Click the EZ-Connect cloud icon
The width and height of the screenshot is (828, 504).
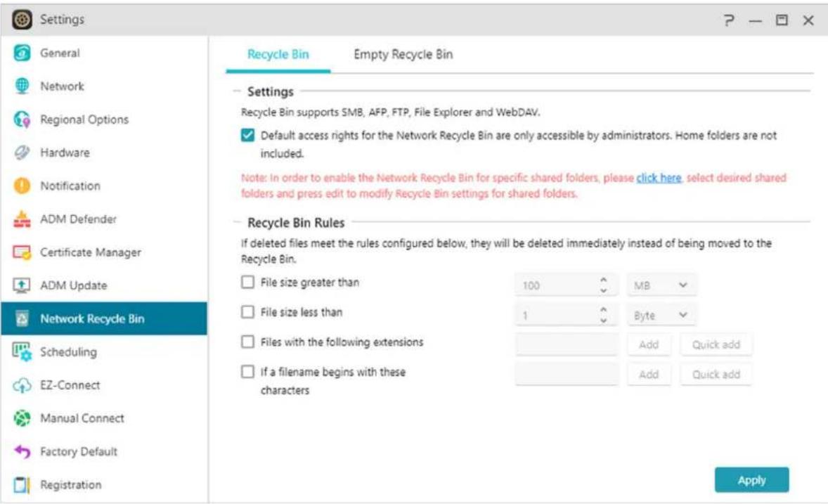(x=21, y=385)
